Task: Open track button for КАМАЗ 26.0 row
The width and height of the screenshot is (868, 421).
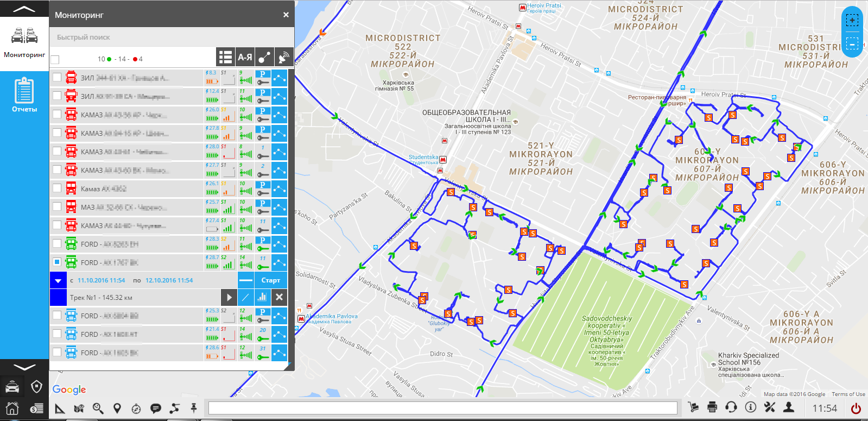Action: point(279,115)
